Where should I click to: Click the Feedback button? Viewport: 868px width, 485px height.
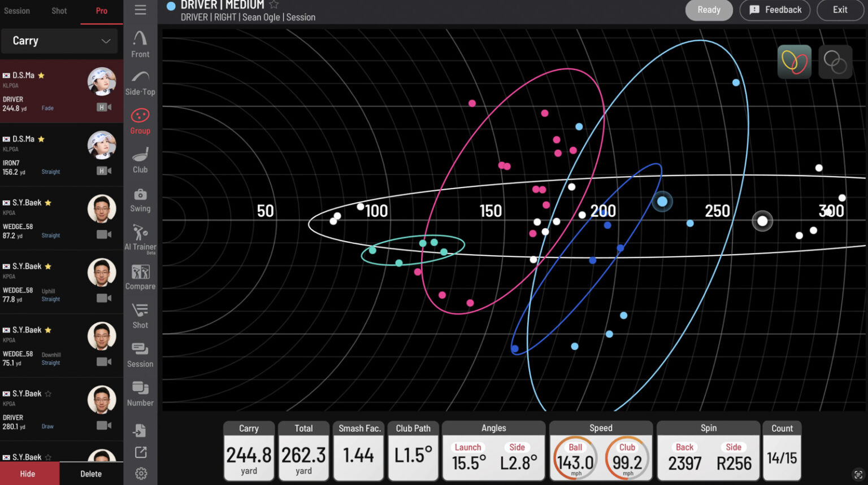(775, 10)
